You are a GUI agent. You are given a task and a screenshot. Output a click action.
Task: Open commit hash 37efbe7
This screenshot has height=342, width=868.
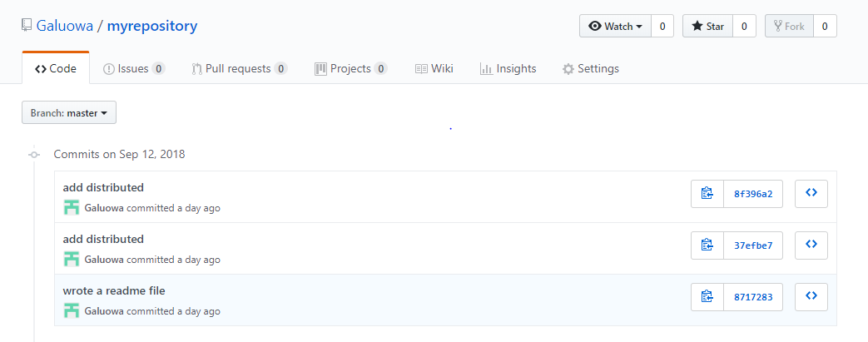[753, 245]
